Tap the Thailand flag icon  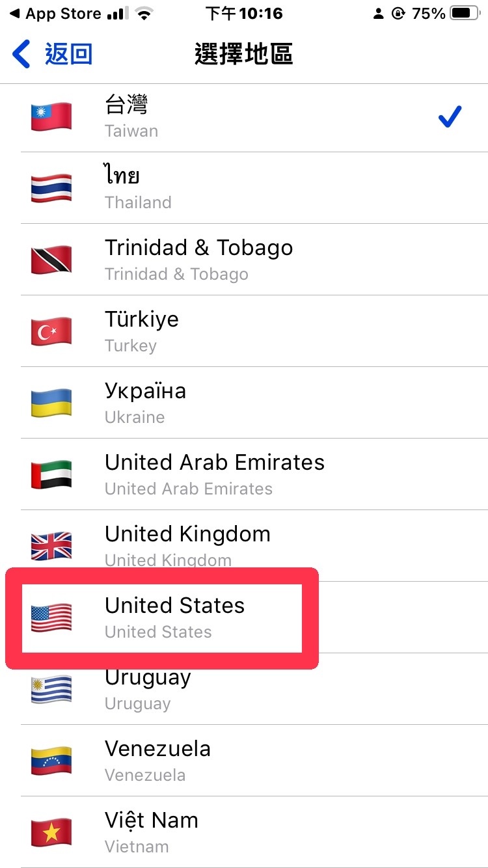[51, 189]
